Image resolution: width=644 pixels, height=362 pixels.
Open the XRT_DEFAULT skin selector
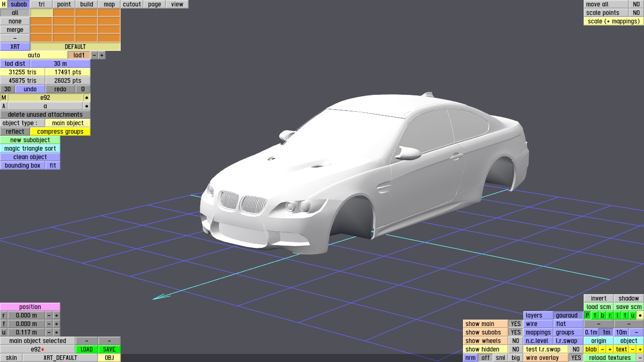(x=60, y=358)
